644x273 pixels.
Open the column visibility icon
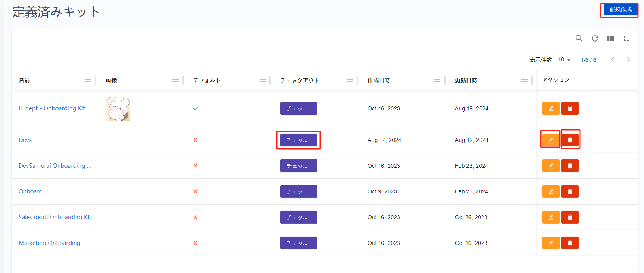611,38
